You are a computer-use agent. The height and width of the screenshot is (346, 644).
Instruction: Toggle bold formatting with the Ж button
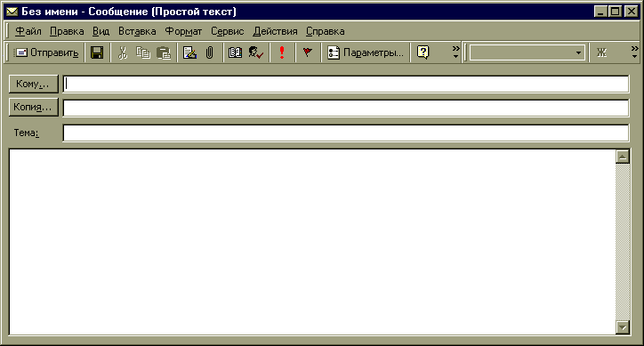pos(601,52)
